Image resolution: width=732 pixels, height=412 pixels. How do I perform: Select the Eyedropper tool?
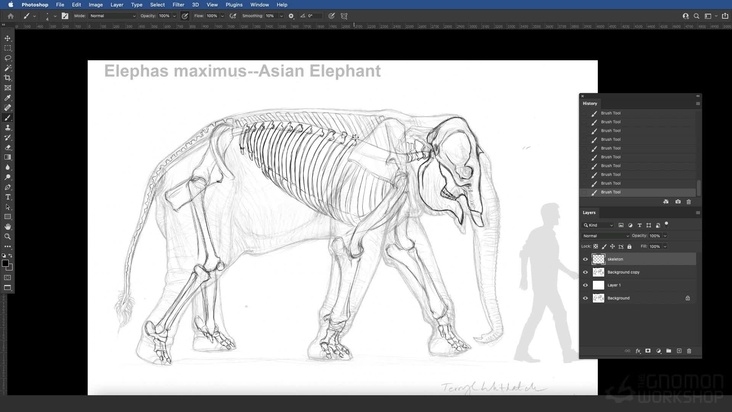(7, 98)
